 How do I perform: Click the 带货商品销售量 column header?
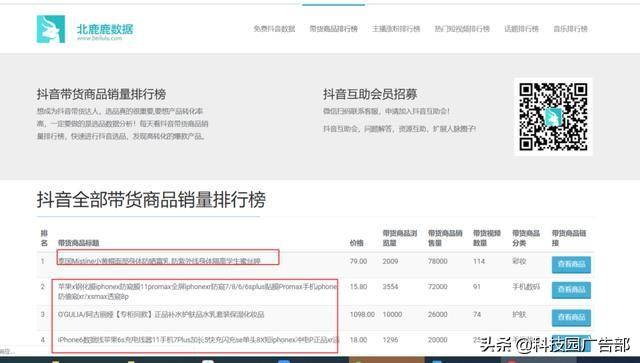click(445, 238)
